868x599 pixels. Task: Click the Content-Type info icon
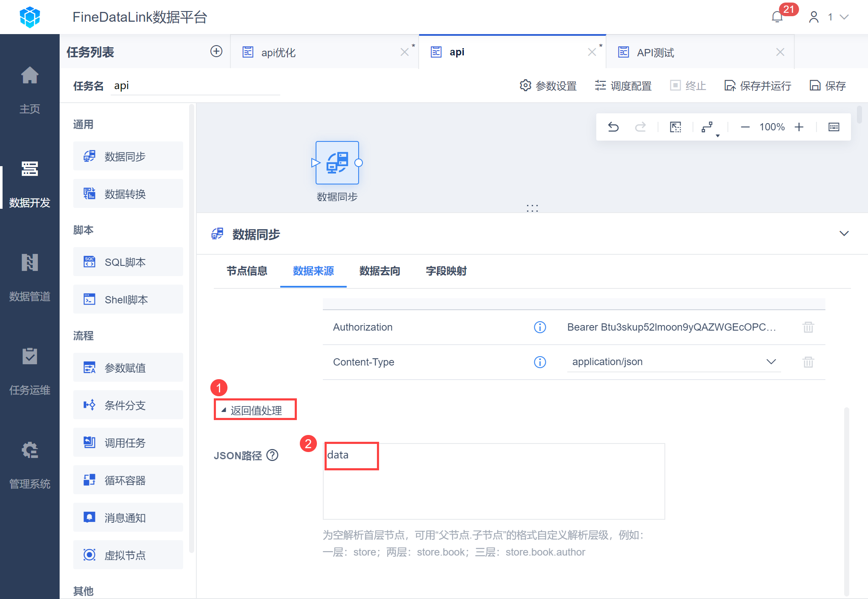pos(540,362)
